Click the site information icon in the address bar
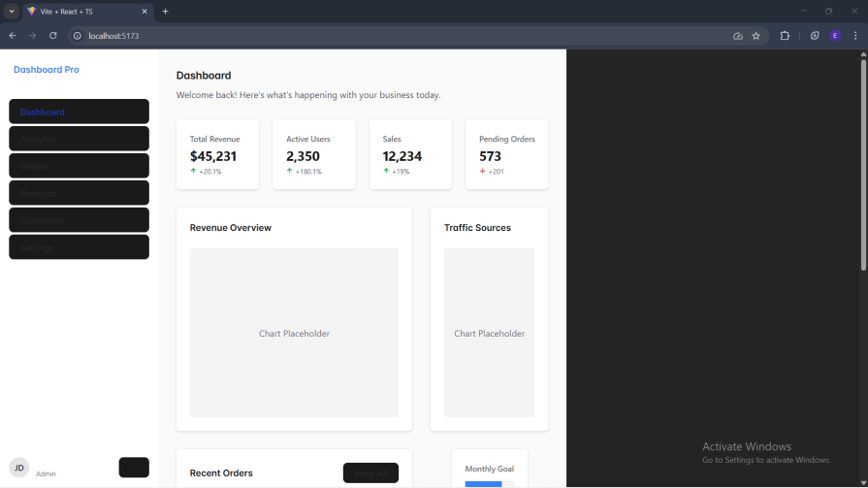 click(x=78, y=36)
